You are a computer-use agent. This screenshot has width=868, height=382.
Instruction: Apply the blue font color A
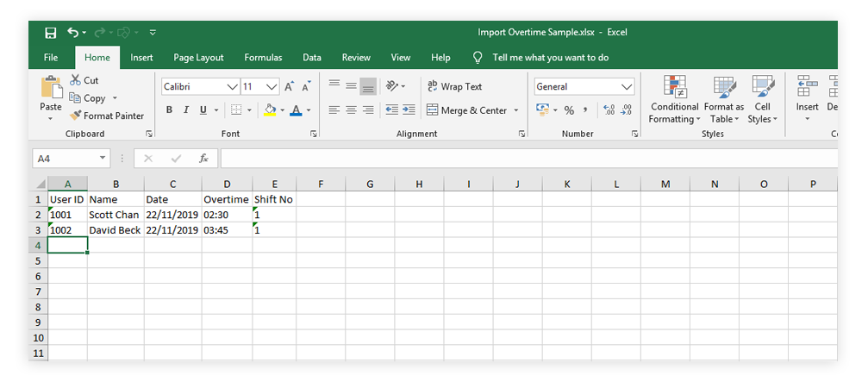click(297, 110)
